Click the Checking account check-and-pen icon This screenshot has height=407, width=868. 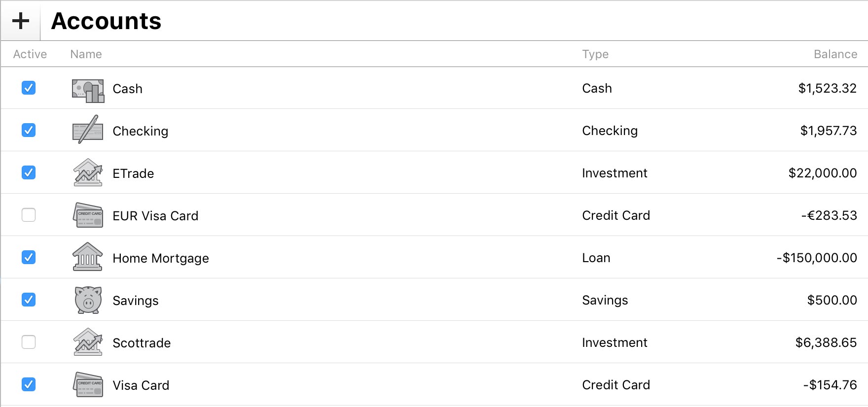pos(88,130)
